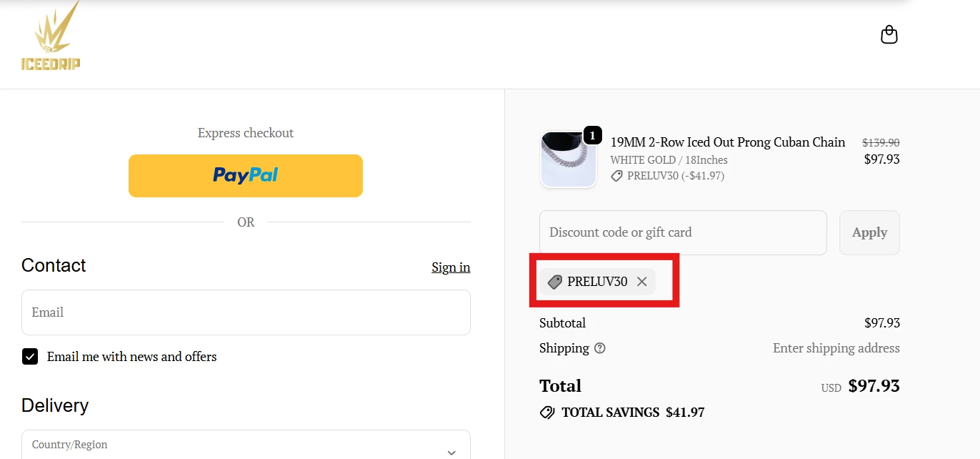Pay with PayPal express checkout

(246, 175)
